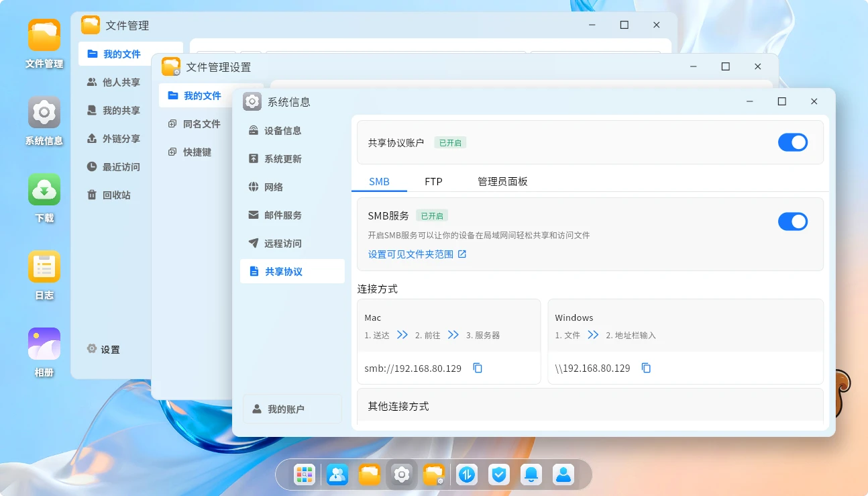Open app launcher grid in dock

305,475
